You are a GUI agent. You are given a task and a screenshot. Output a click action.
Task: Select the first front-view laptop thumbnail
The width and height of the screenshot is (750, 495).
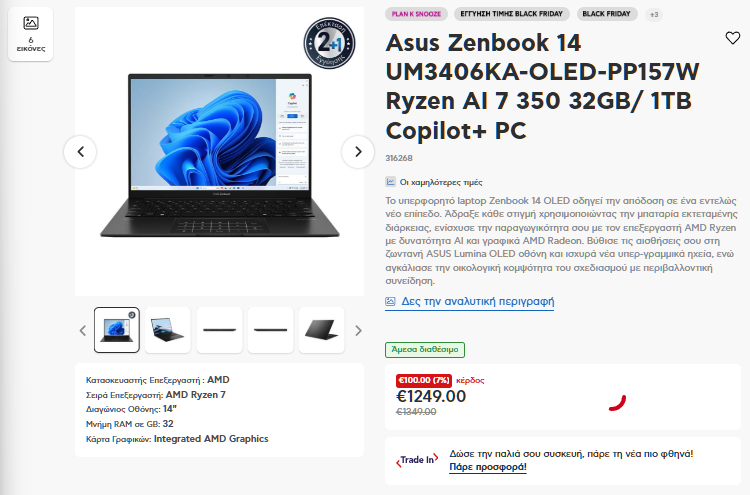[x=117, y=330]
